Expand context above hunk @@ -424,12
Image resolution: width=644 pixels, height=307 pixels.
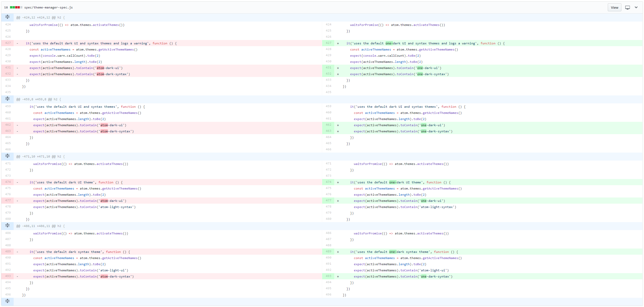[x=7, y=17]
